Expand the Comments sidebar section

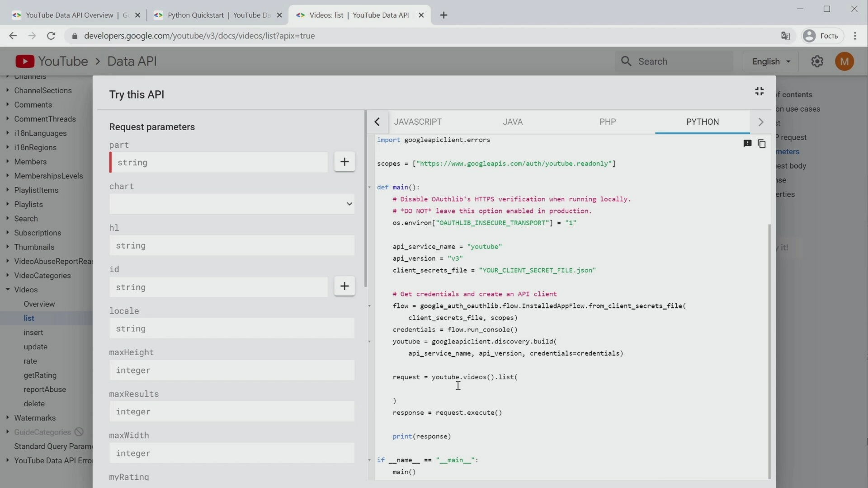(8, 104)
